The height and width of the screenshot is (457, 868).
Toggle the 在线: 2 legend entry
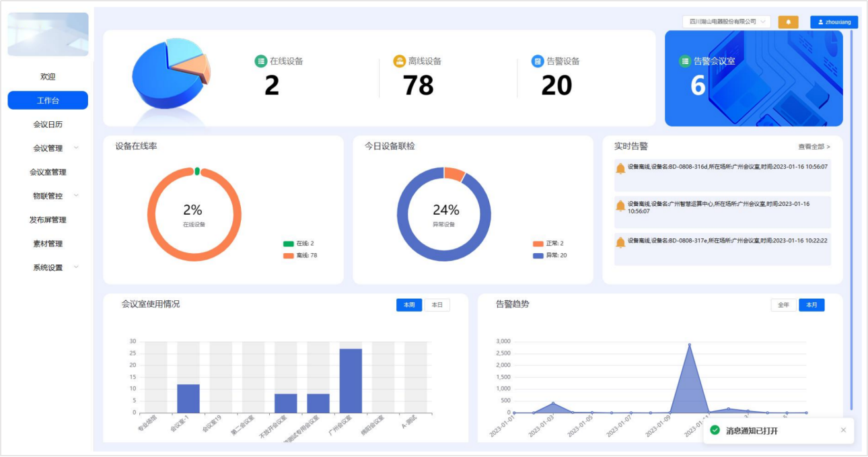299,244
